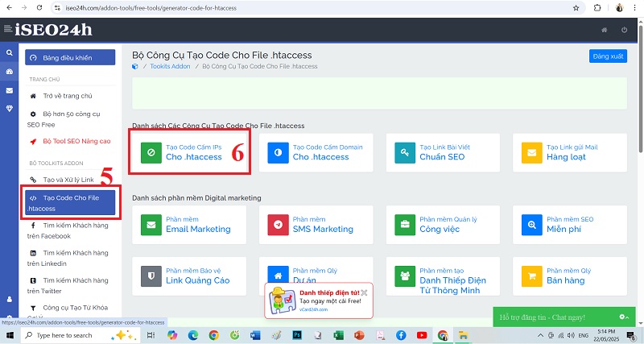Open Tạo Link gửi Mail Hàng loạt link
The width and height of the screenshot is (644, 344).
[572, 152]
